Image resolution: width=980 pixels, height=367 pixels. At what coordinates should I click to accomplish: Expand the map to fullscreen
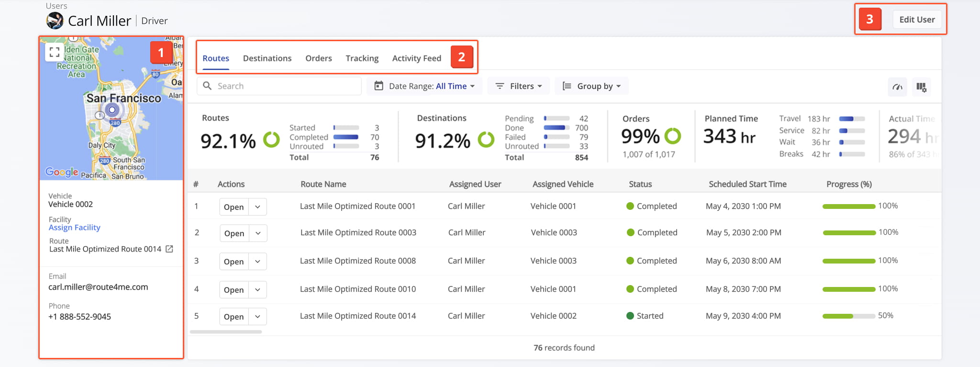tap(55, 52)
